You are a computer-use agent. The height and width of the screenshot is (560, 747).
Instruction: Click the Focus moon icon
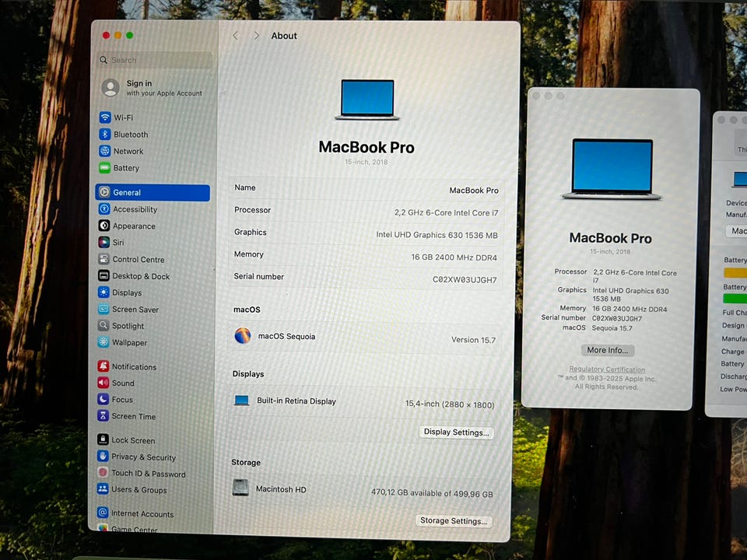click(103, 399)
